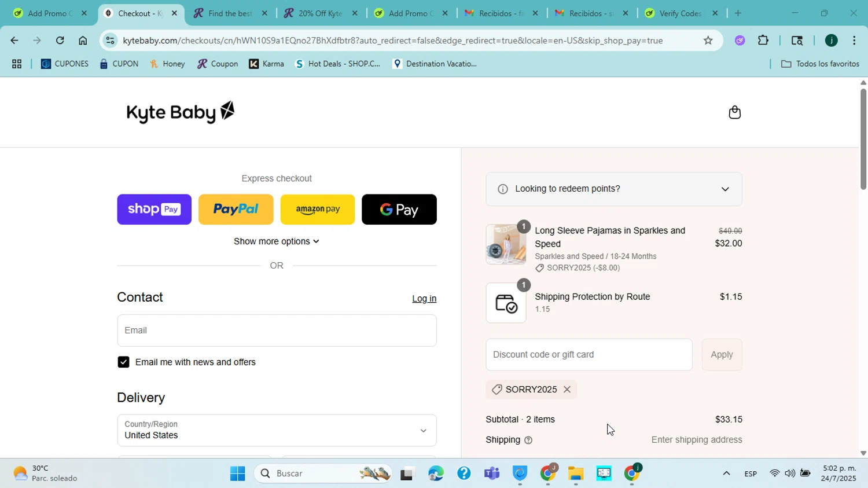
Task: View site information icon in address bar
Action: (x=110, y=41)
